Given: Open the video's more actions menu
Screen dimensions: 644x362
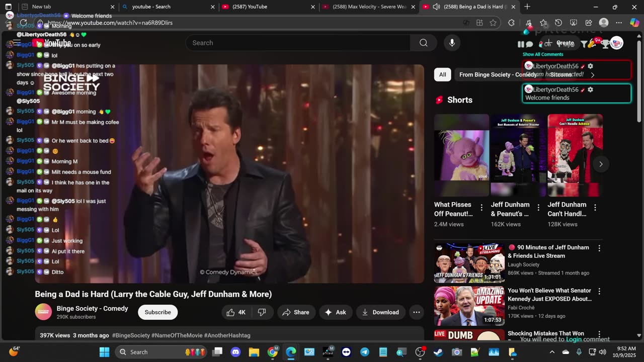Looking at the screenshot, I should click(x=417, y=312).
